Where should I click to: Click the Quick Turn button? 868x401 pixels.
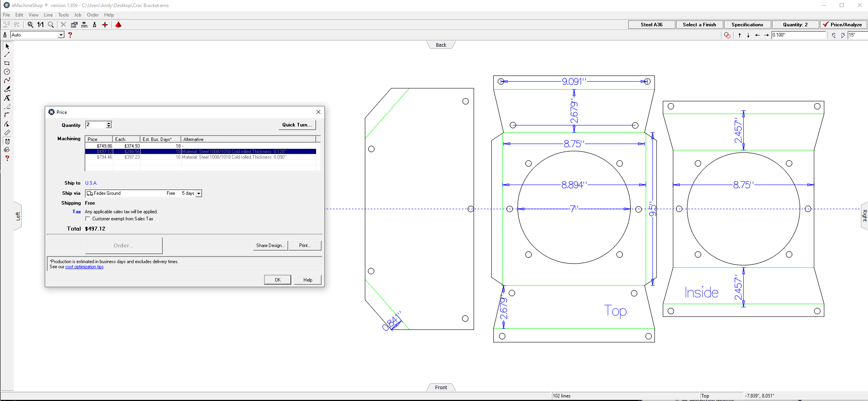click(x=297, y=125)
